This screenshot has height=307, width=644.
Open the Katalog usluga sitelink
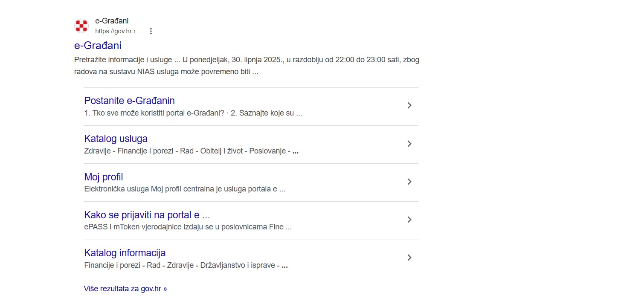(116, 139)
